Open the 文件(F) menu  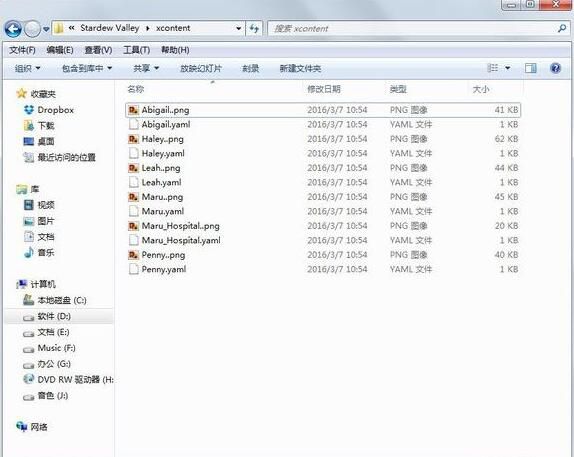22,50
